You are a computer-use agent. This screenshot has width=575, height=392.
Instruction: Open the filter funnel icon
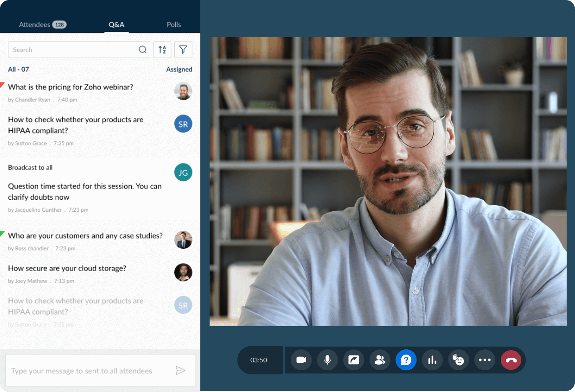click(183, 50)
